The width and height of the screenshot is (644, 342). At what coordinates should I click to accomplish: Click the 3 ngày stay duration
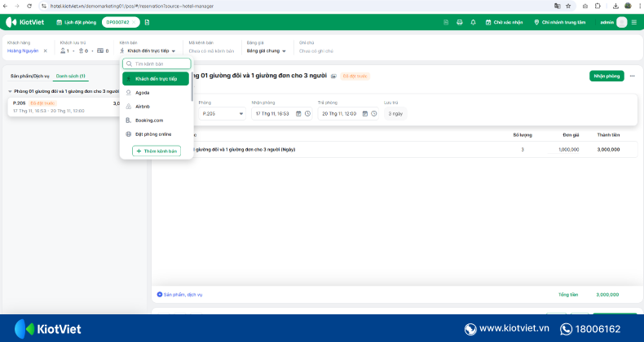[x=395, y=113]
